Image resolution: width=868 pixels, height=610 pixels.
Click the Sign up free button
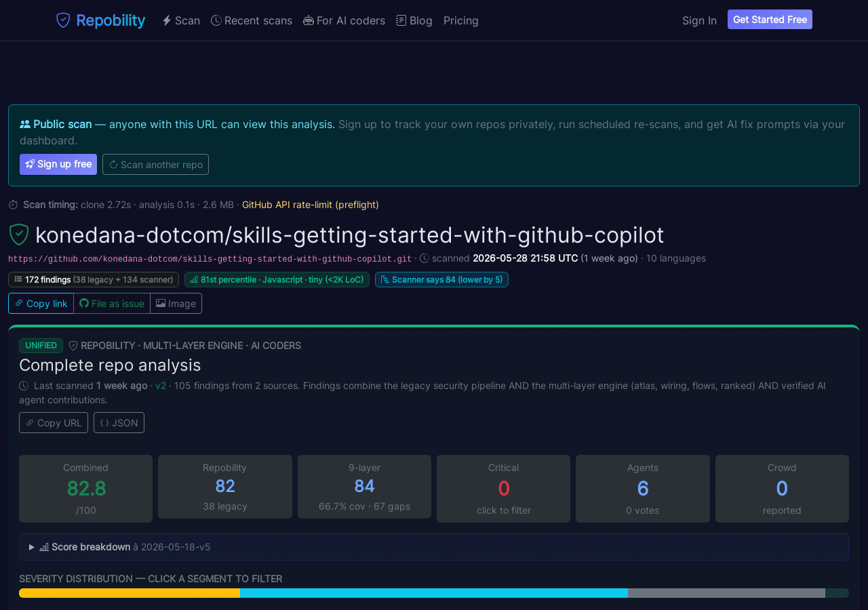[58, 164]
